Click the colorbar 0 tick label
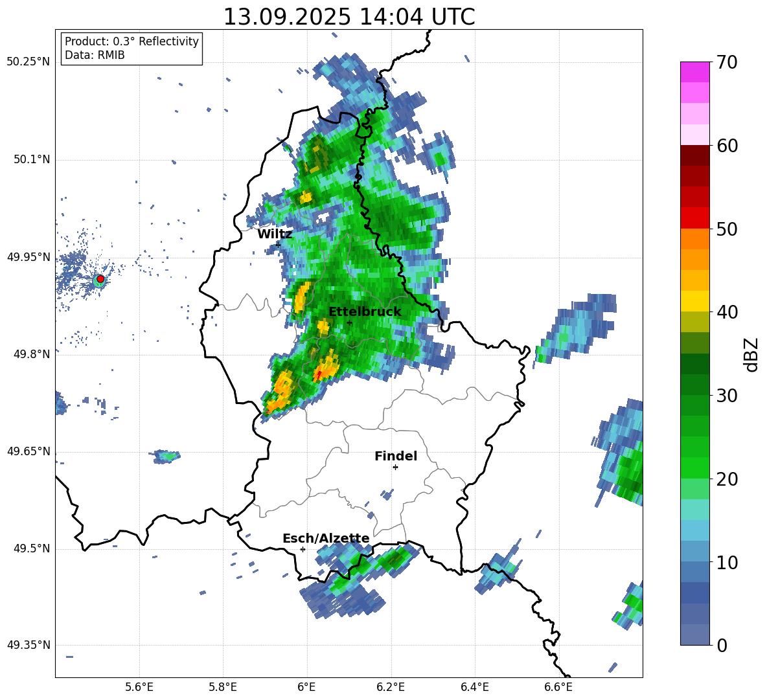 coord(722,645)
